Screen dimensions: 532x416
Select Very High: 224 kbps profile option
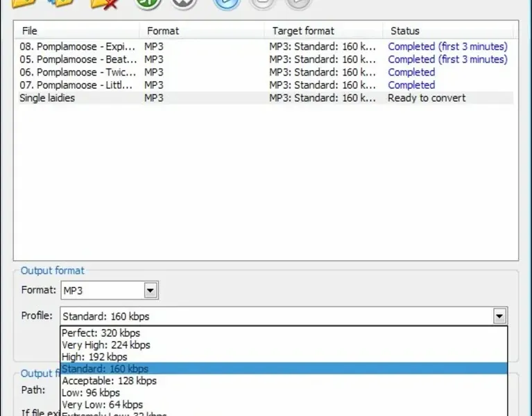coord(284,345)
